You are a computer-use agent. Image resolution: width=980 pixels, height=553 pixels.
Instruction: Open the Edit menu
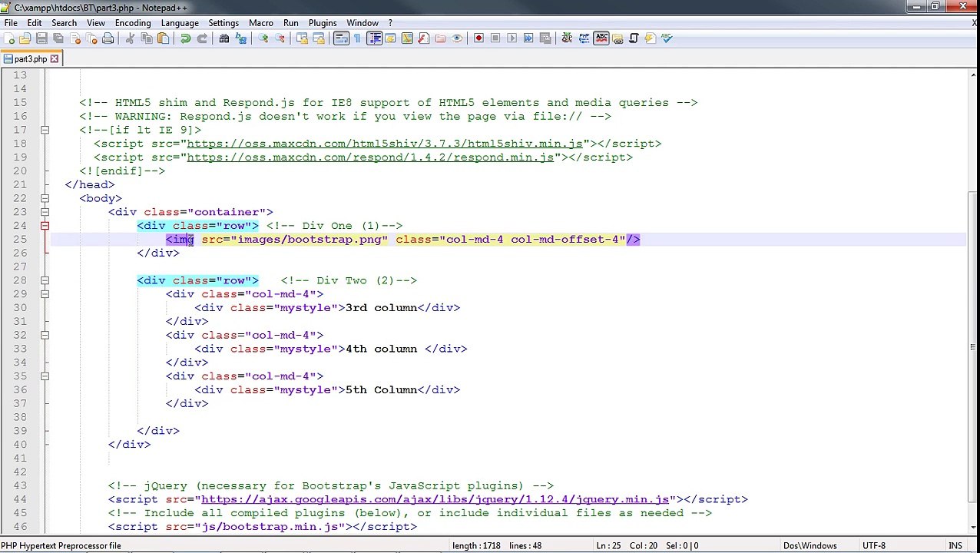coord(35,23)
